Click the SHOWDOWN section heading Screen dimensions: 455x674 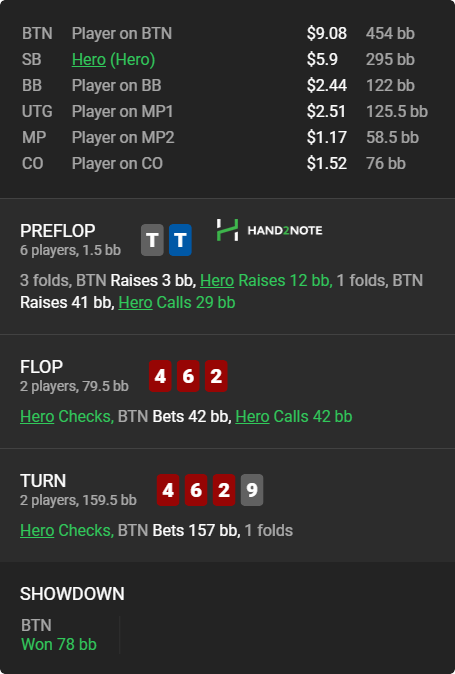(72, 594)
